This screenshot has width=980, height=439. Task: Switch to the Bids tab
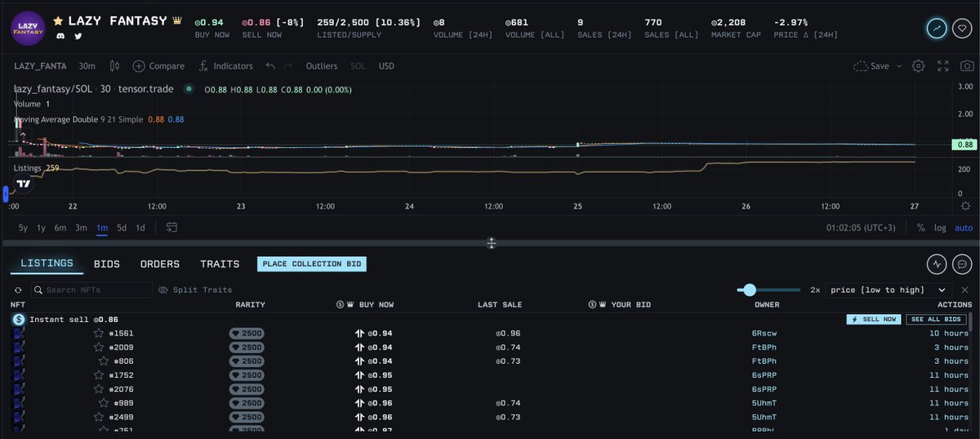point(107,264)
